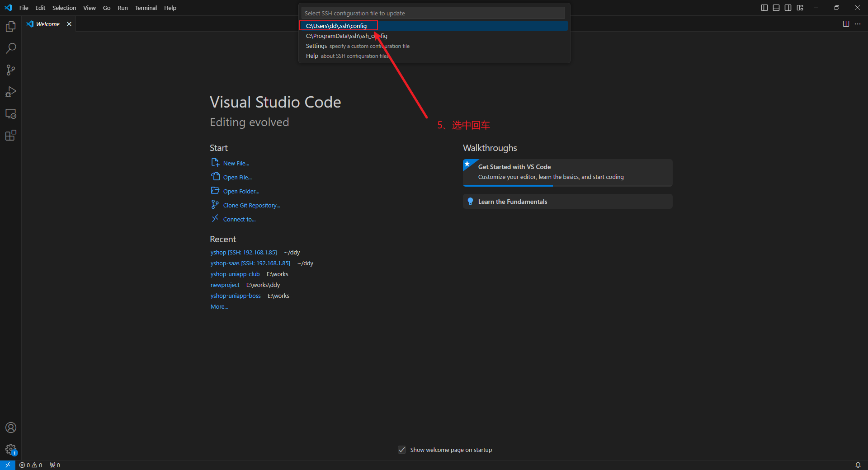Click the More... recent link
This screenshot has height=470, width=868.
coord(219,306)
